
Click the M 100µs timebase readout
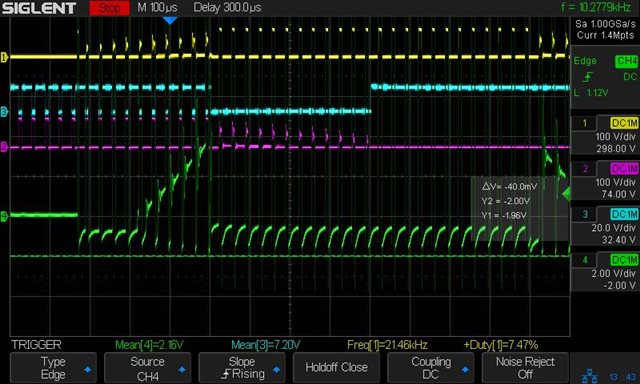click(x=157, y=7)
